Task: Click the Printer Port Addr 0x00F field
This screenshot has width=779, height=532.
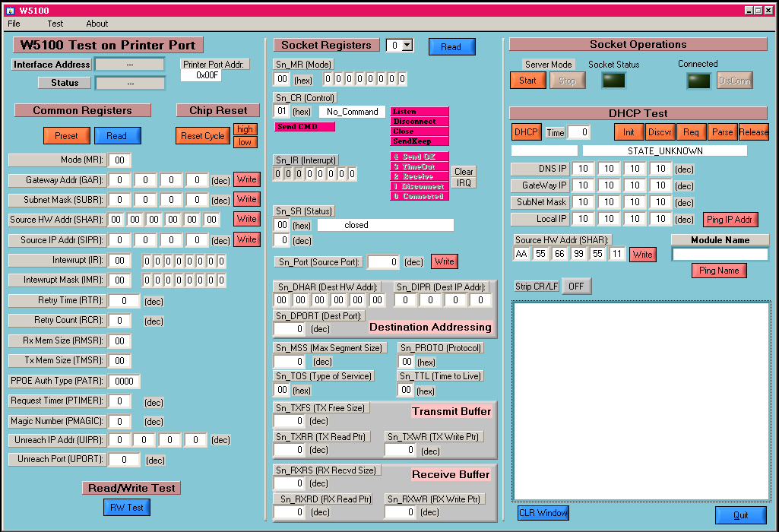Action: pos(201,75)
